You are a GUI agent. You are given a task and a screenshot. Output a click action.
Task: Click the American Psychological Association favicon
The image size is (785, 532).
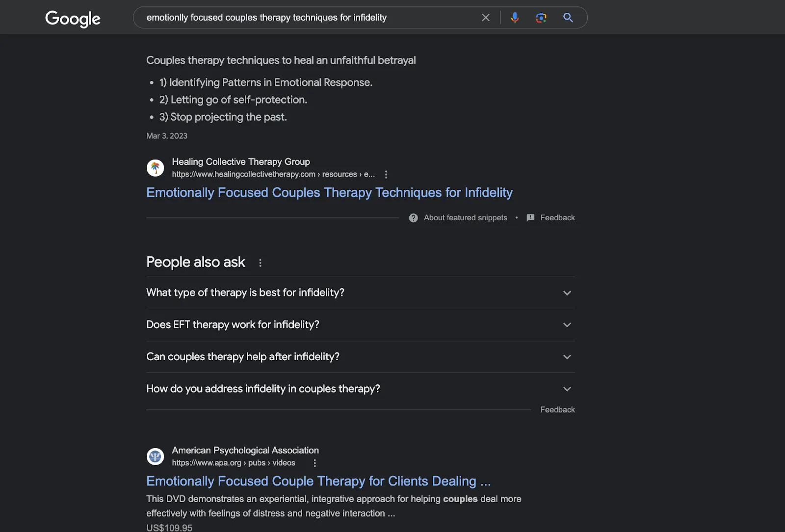[x=156, y=456]
